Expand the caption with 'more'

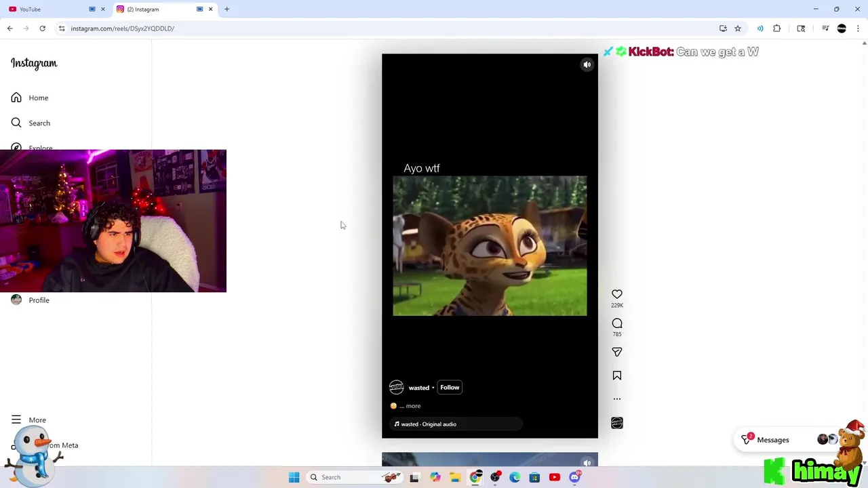413,406
